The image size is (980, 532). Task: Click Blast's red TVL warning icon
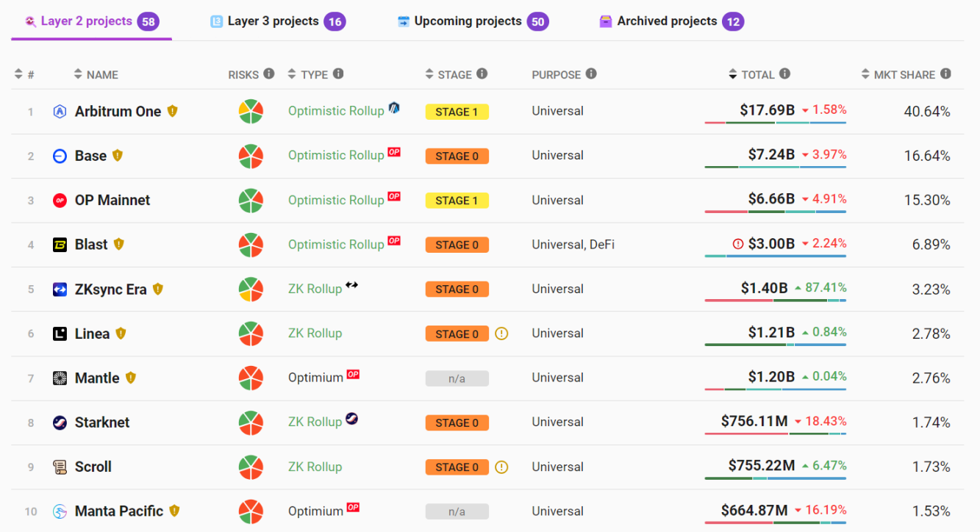[x=738, y=244]
